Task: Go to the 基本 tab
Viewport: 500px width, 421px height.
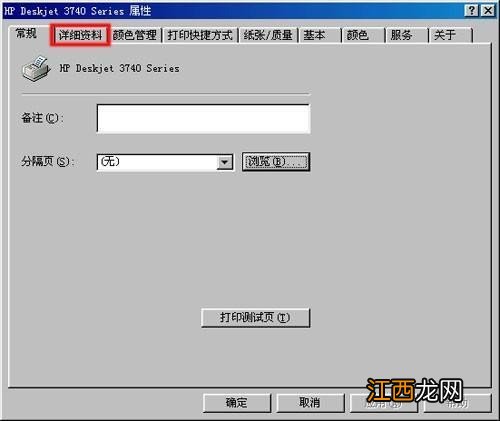Action: (x=320, y=35)
